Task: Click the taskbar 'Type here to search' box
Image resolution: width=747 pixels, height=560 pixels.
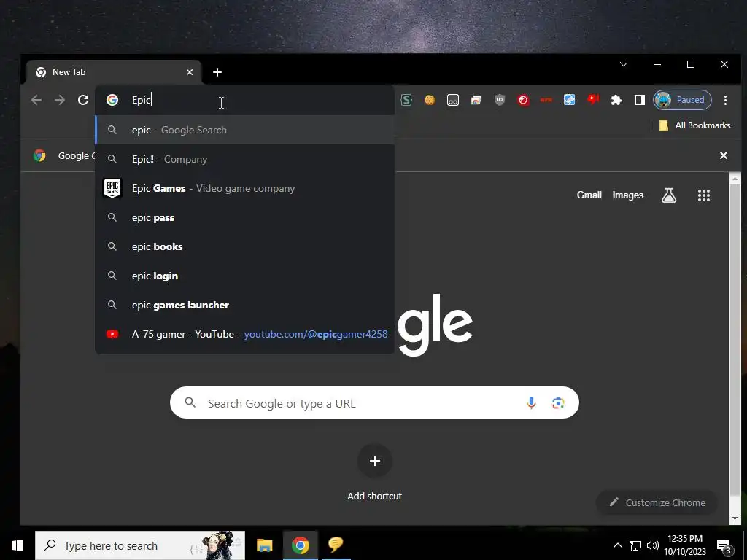Action: [x=139, y=545]
